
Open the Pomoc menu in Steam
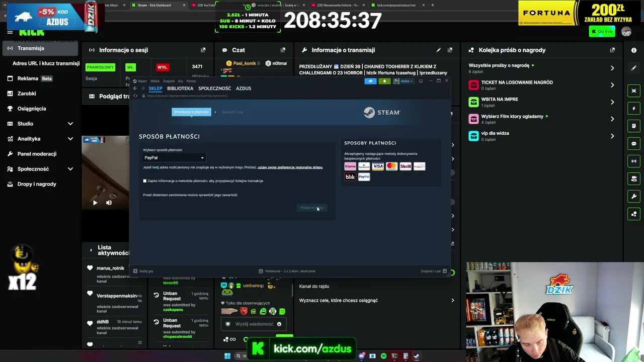click(191, 81)
